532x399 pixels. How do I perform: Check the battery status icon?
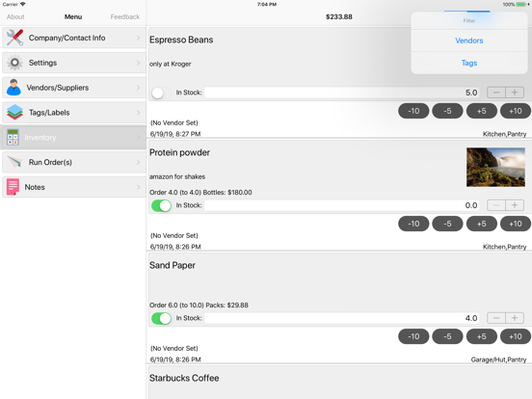521,5
